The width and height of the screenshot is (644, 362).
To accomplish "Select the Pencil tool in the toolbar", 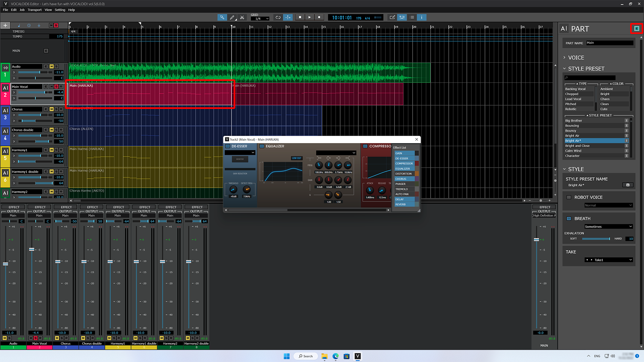I will coord(232,17).
